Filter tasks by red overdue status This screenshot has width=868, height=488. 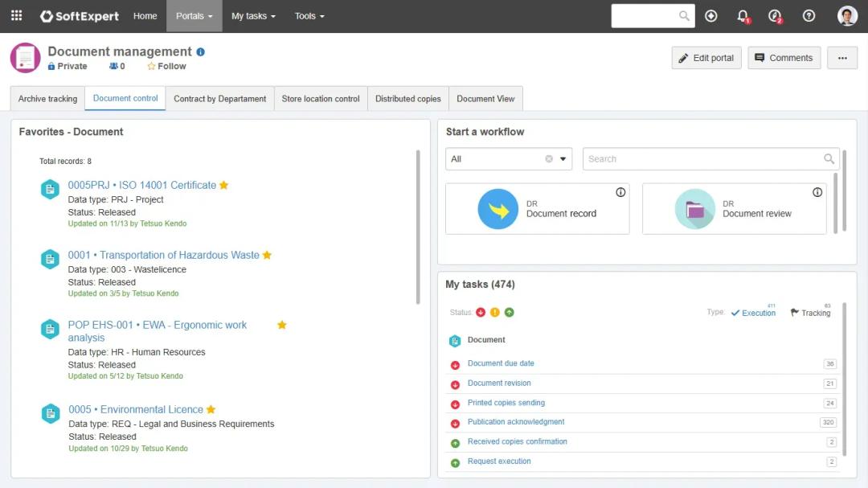point(481,313)
